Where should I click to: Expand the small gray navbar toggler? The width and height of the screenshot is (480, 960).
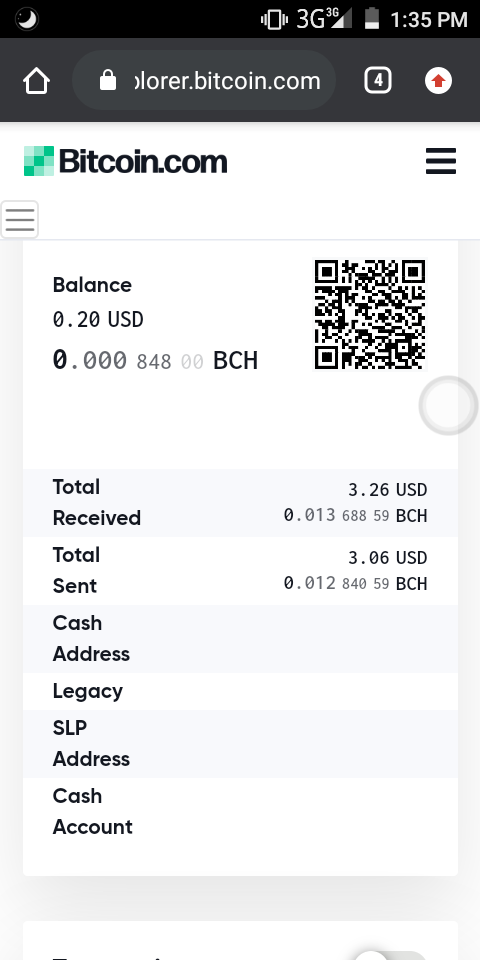tap(20, 219)
